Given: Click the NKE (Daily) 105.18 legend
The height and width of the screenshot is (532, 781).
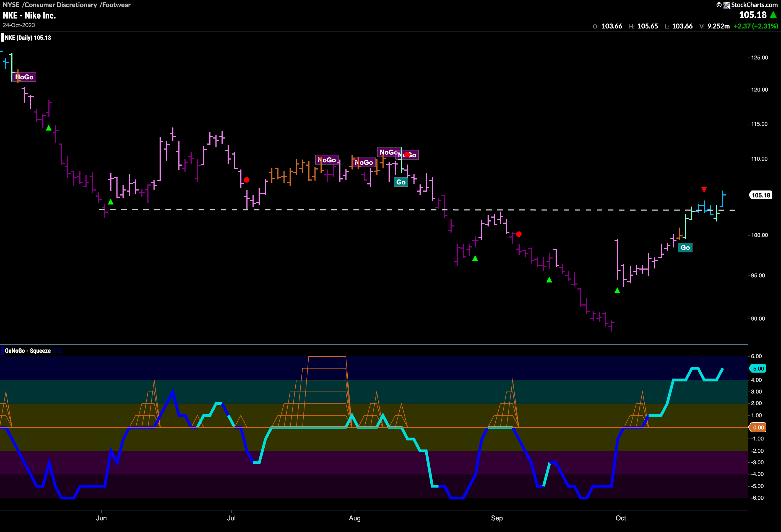Looking at the screenshot, I should 28,38.
